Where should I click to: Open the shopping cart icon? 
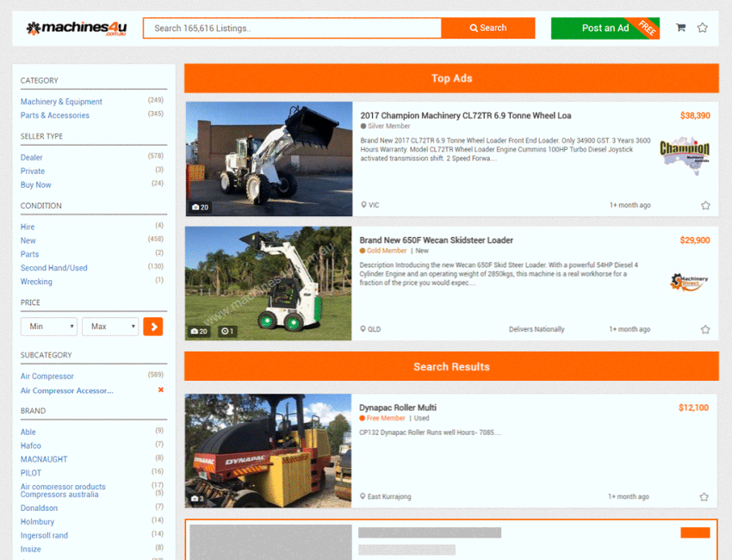click(680, 28)
